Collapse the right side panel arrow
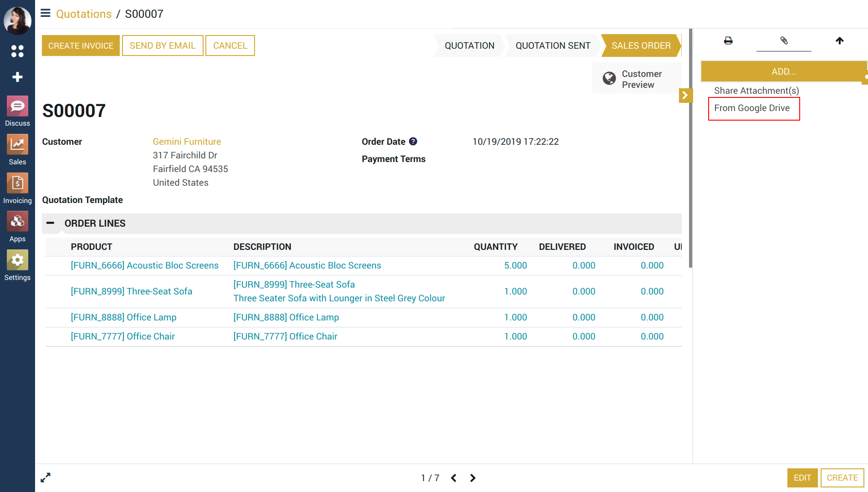Image resolution: width=868 pixels, height=492 pixels. click(685, 96)
